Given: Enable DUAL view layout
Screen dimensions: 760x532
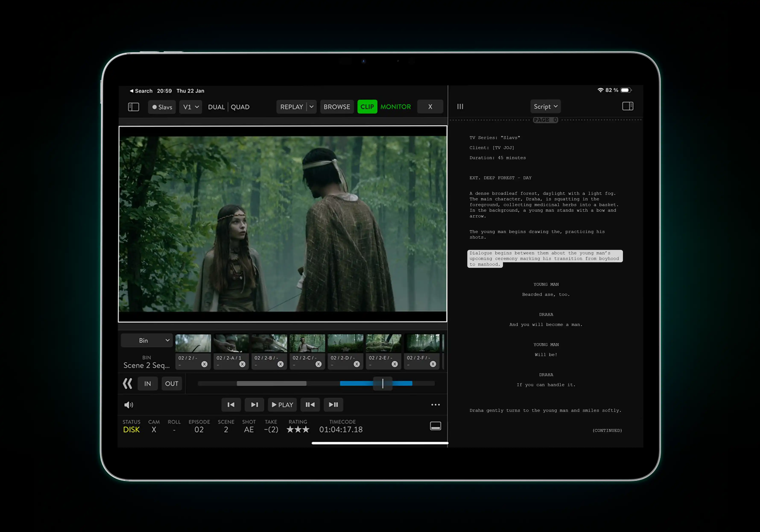Looking at the screenshot, I should pyautogui.click(x=216, y=107).
